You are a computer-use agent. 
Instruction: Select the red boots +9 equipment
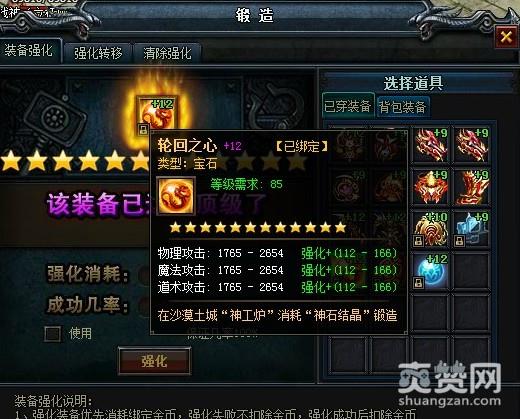[471, 187]
